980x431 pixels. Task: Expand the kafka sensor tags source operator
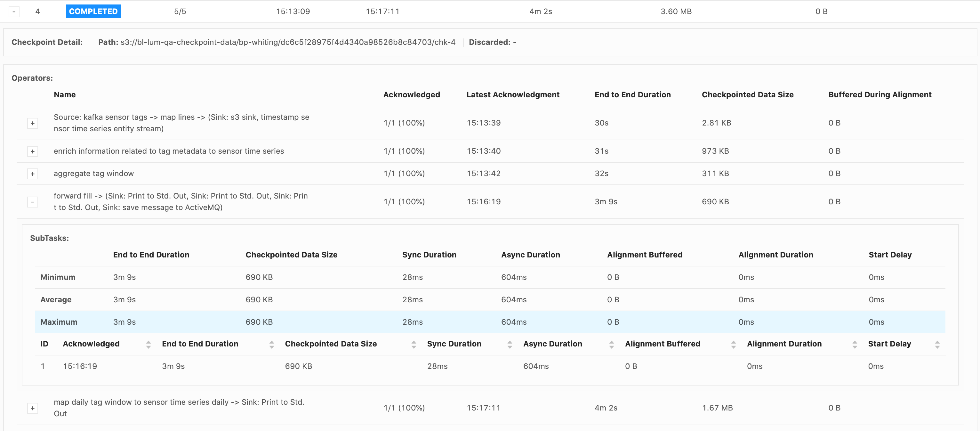[x=32, y=123]
